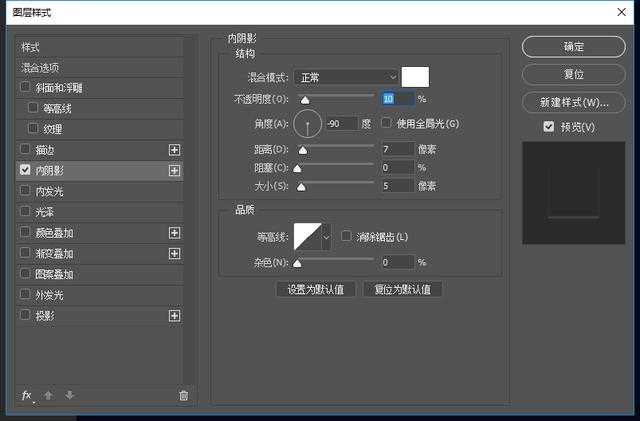
Task: Click the 确定 button
Action: point(573,47)
